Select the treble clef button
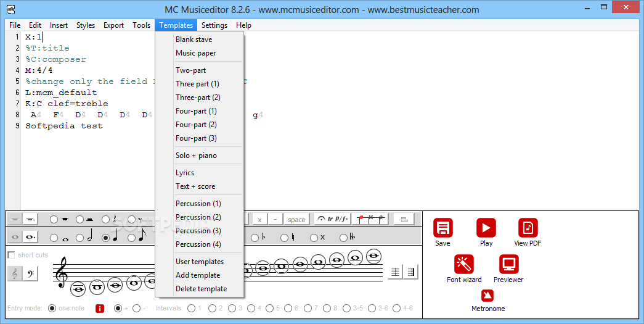 [15, 273]
